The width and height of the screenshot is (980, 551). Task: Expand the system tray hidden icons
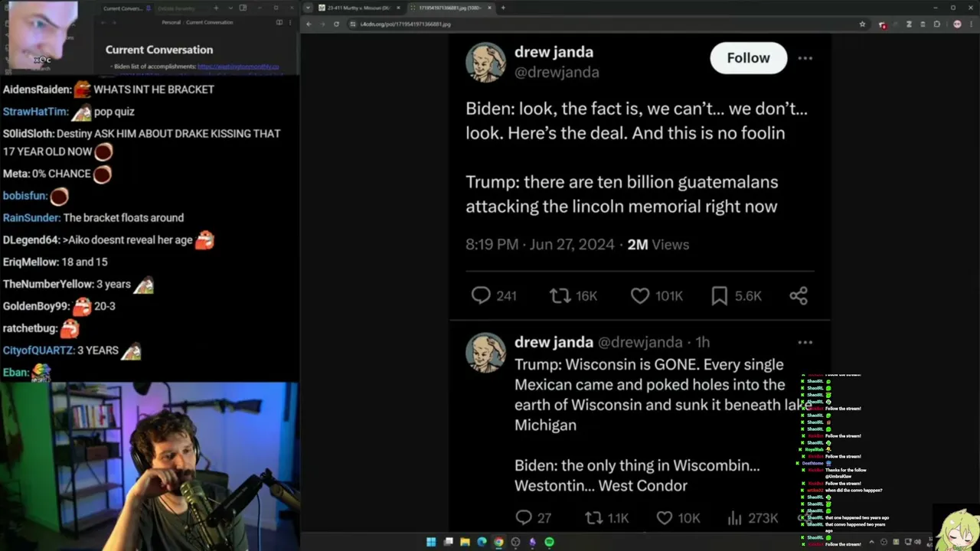(x=871, y=542)
